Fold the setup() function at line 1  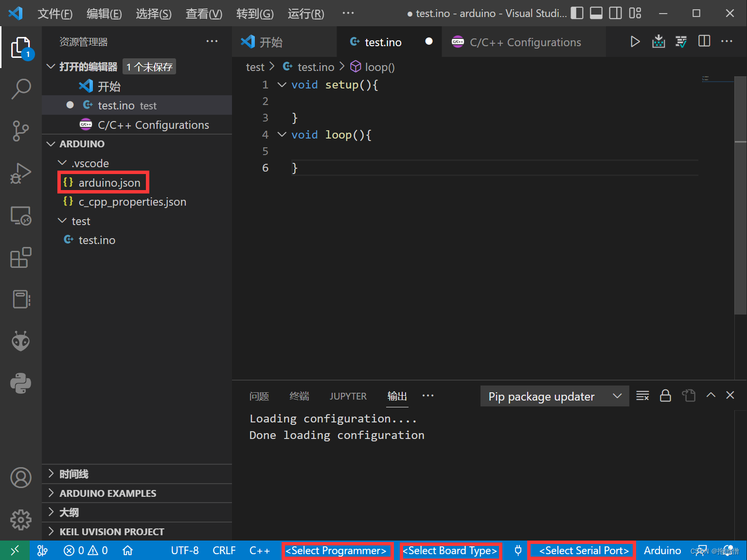tap(282, 85)
